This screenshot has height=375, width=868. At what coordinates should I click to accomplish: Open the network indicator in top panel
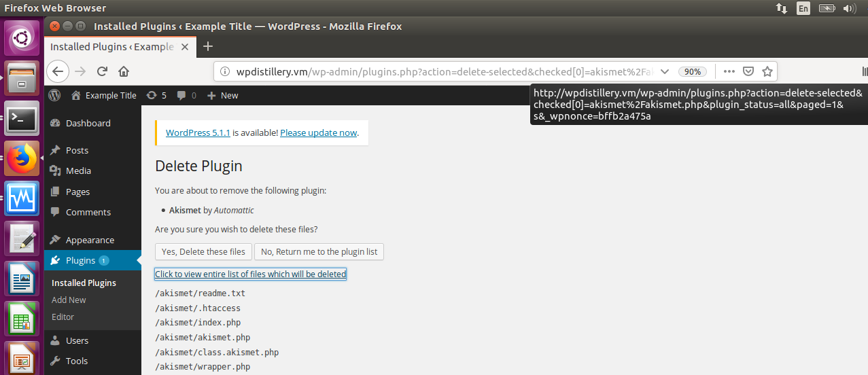pos(782,8)
